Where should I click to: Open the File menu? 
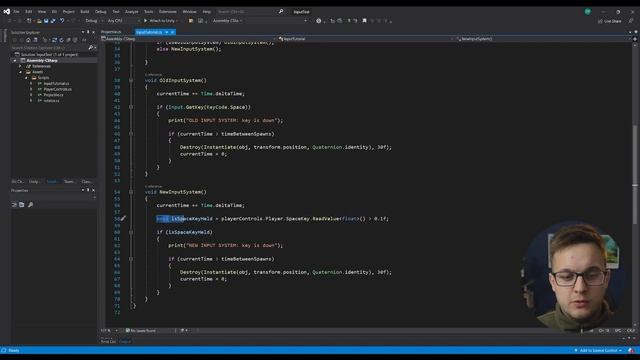point(16,12)
